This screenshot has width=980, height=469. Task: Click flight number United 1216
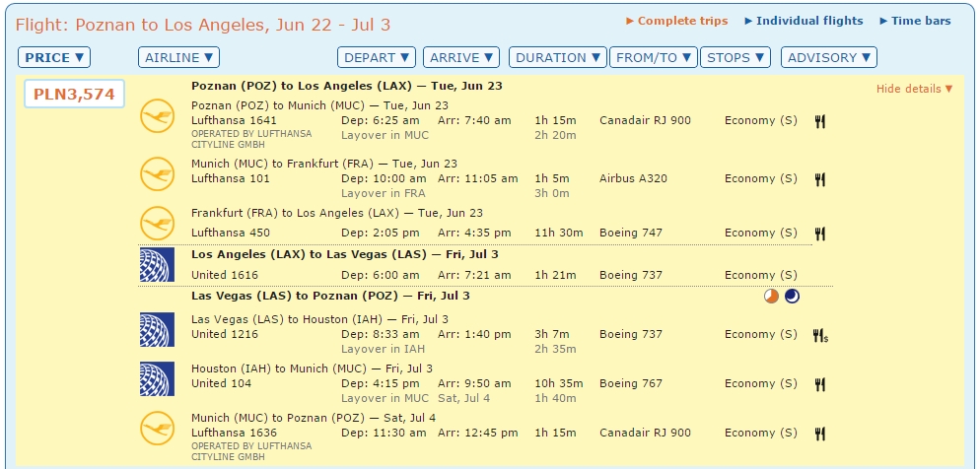[x=225, y=333]
